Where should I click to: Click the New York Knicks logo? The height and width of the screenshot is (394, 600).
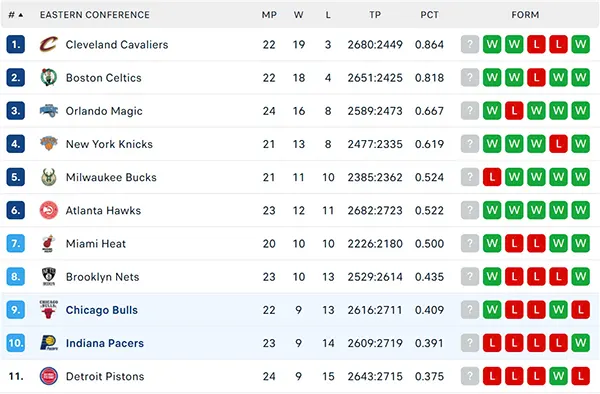pos(49,144)
